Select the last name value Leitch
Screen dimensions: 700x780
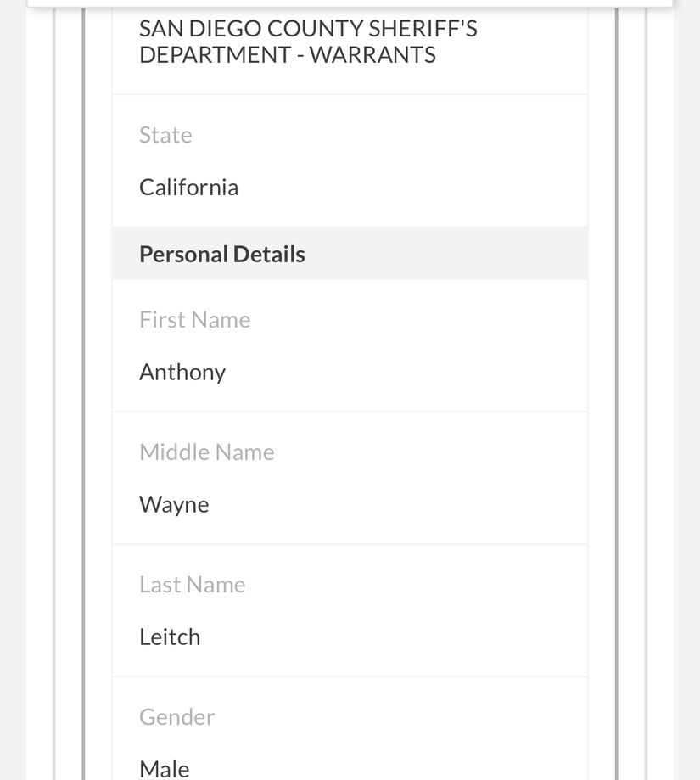tap(170, 637)
